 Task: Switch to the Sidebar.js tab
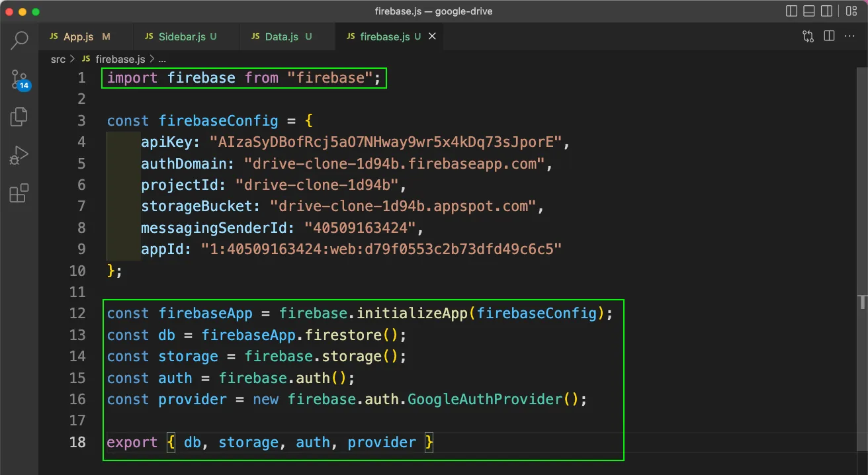[186, 36]
